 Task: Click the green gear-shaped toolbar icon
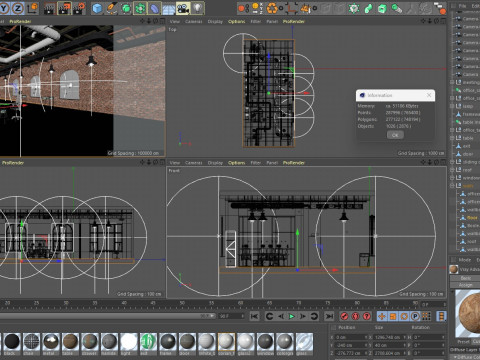[x=354, y=8]
